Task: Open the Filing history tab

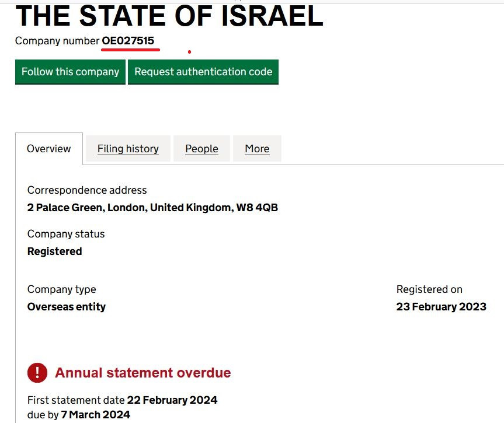Action: coord(128,149)
